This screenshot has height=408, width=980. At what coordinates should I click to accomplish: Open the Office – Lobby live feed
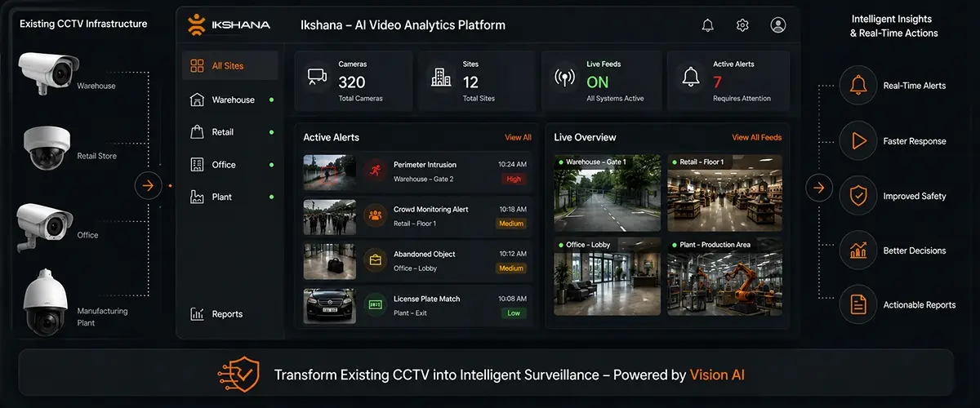click(608, 276)
